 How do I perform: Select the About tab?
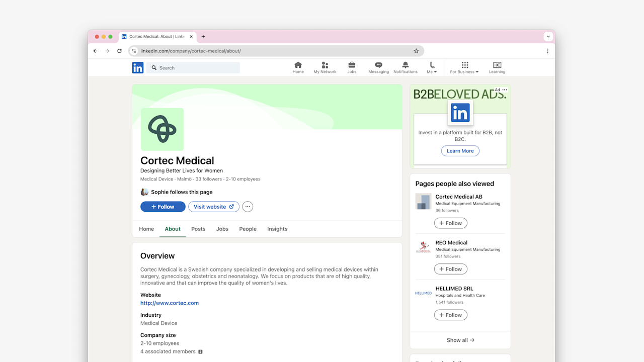pyautogui.click(x=173, y=229)
